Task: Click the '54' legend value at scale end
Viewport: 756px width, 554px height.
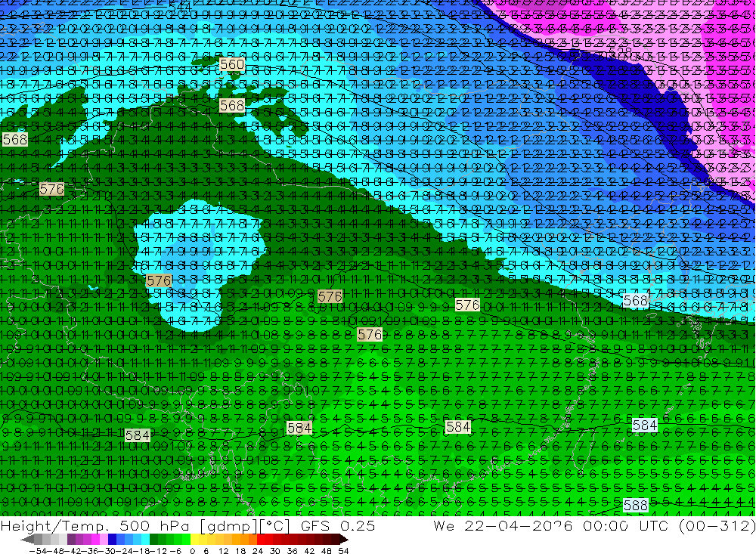Action: pos(343,551)
